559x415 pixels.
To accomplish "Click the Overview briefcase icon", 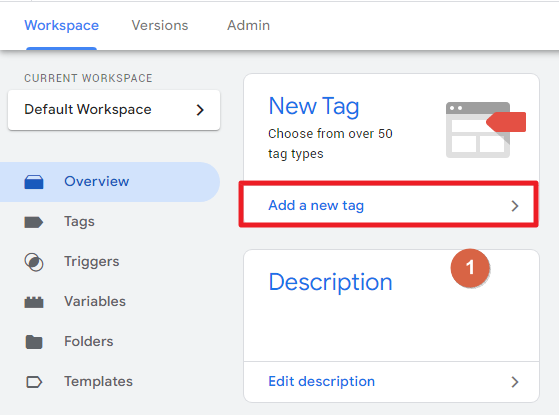I will (x=34, y=181).
